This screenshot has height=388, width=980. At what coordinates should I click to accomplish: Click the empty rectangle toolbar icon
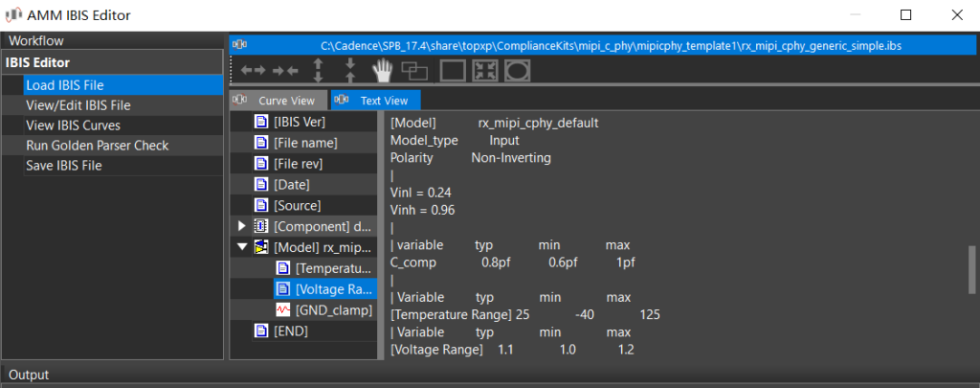coord(452,70)
